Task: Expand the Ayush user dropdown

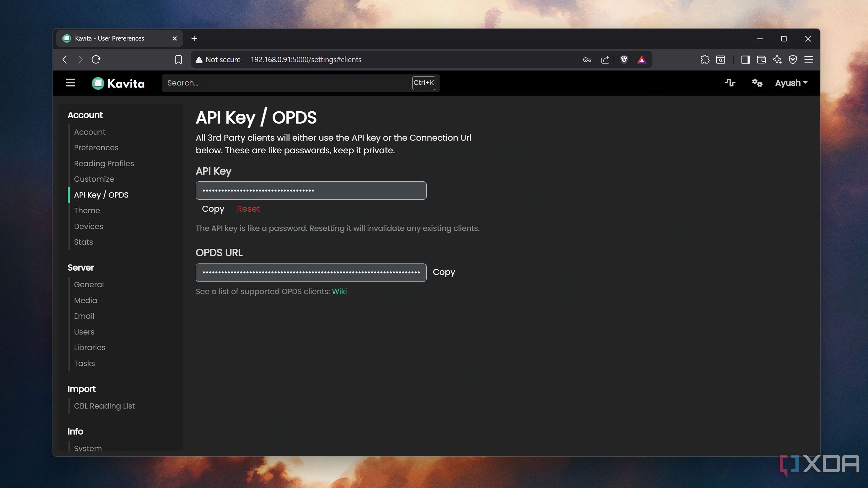Action: pyautogui.click(x=791, y=83)
